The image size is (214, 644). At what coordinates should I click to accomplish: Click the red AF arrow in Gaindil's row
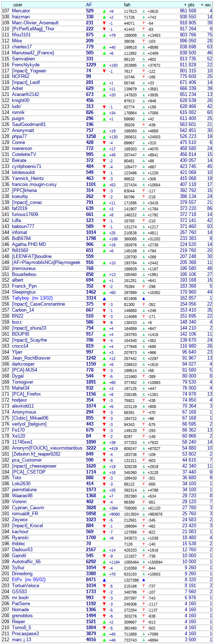(x=104, y=556)
